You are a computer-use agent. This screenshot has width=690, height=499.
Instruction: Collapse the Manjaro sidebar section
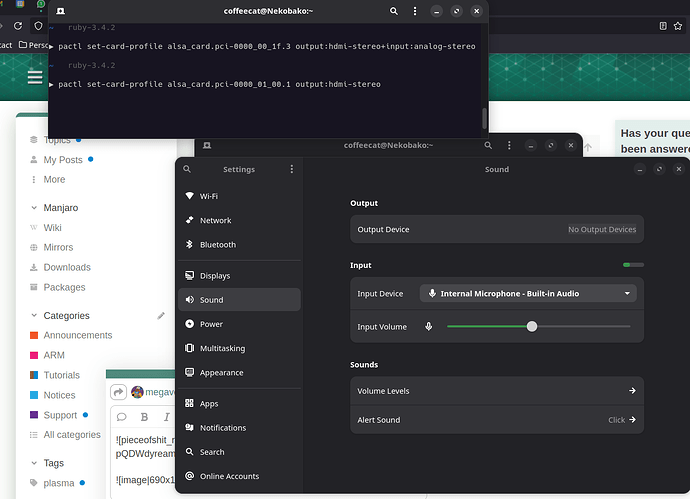point(34,208)
